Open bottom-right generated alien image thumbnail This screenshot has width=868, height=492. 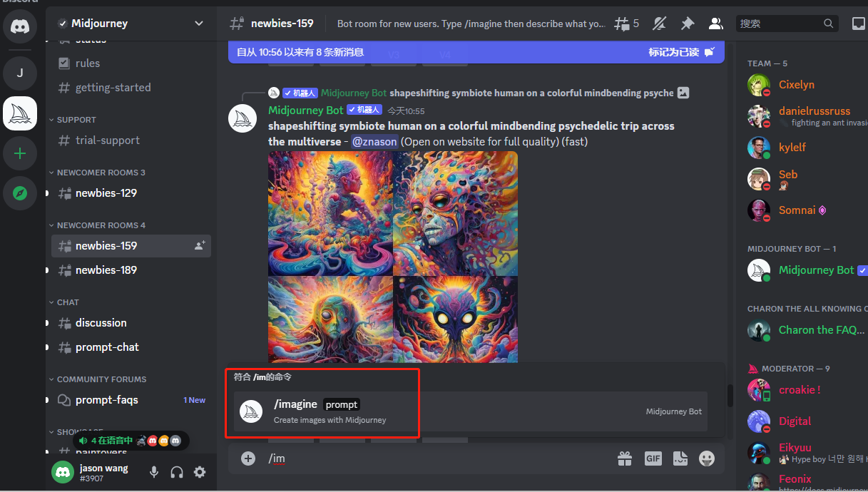tap(455, 319)
